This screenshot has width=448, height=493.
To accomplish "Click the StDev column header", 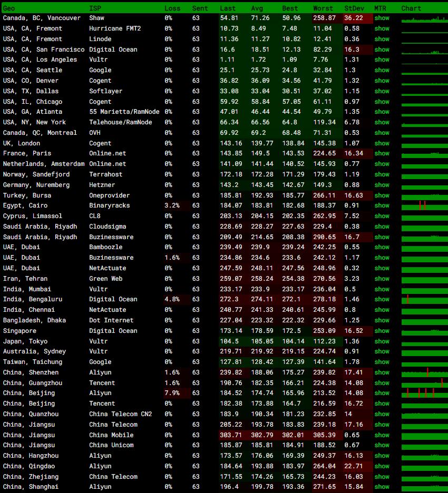I will click(354, 8).
